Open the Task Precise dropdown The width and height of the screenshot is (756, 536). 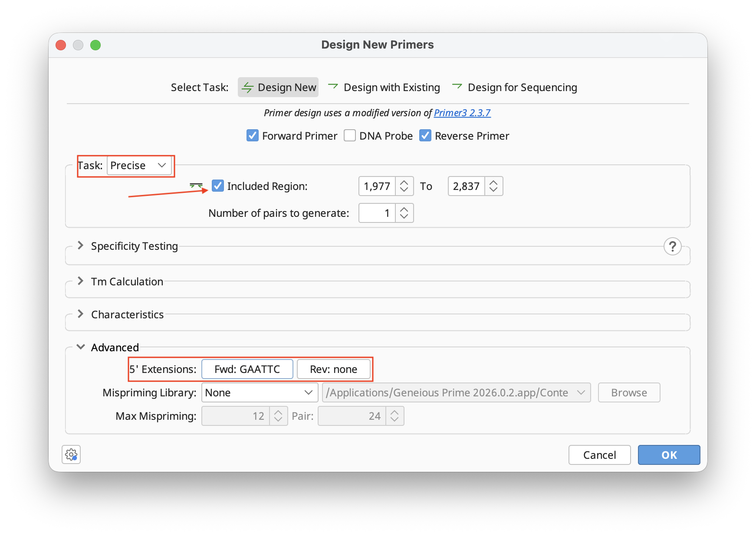click(139, 165)
